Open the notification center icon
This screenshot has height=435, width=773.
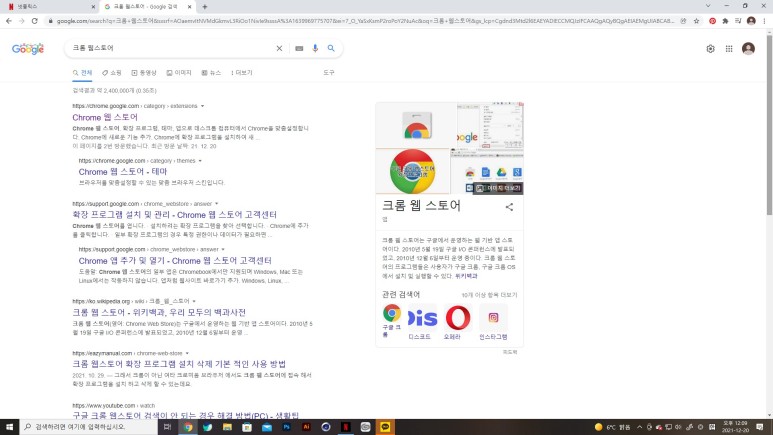(x=760, y=427)
